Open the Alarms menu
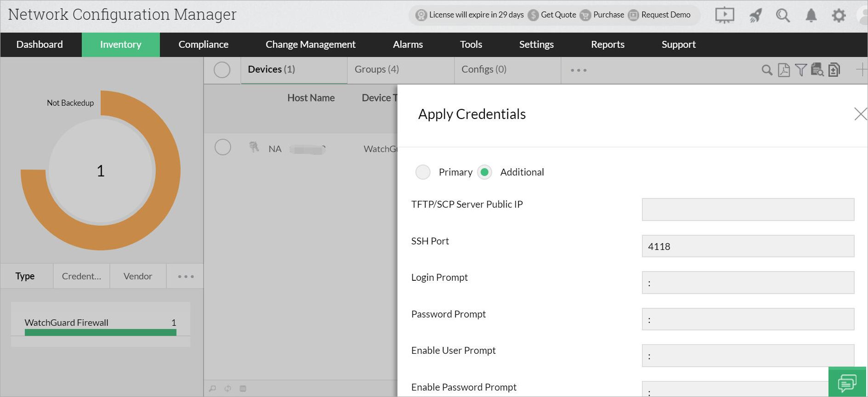The height and width of the screenshot is (397, 868). tap(408, 45)
